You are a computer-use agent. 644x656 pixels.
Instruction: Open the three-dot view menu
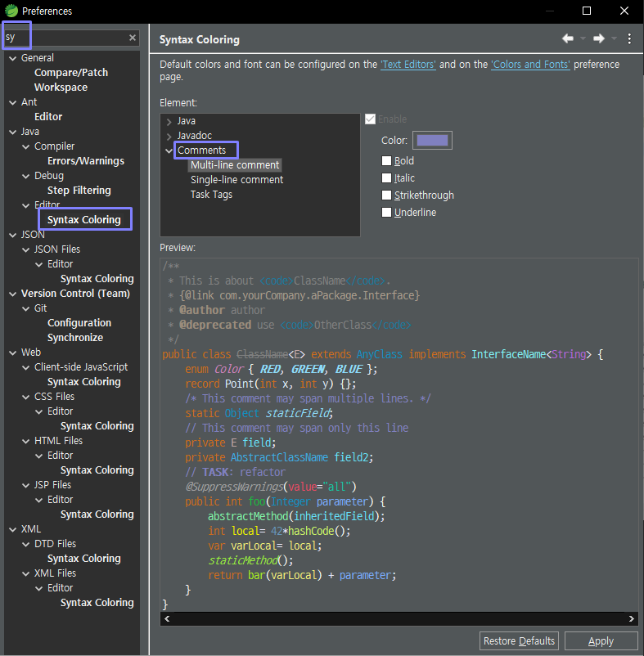pyautogui.click(x=629, y=39)
